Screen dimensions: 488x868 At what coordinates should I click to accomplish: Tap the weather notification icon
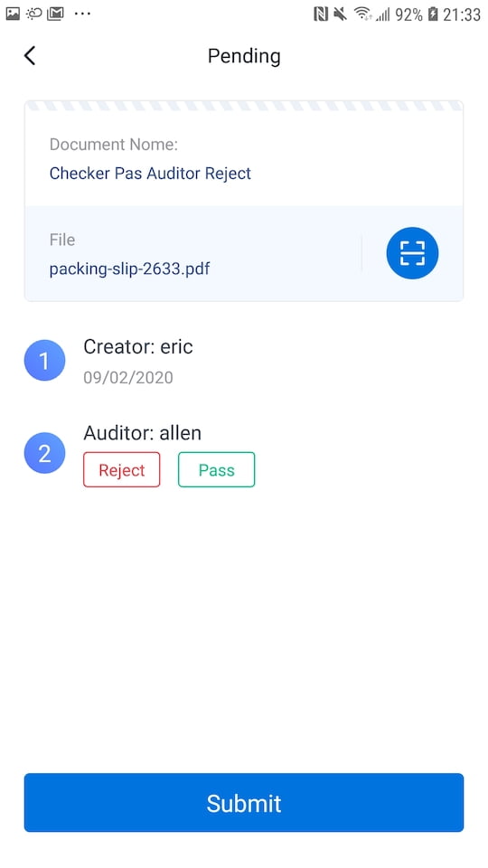click(x=33, y=14)
